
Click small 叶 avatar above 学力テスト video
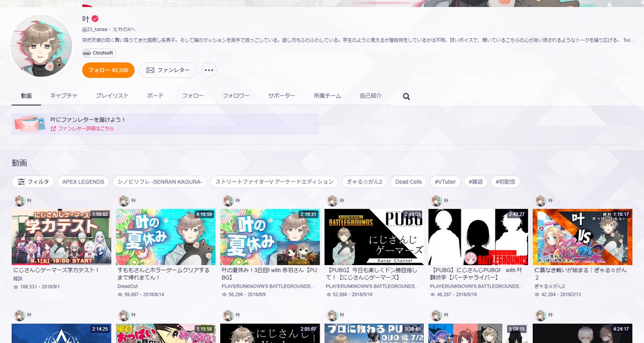click(19, 201)
